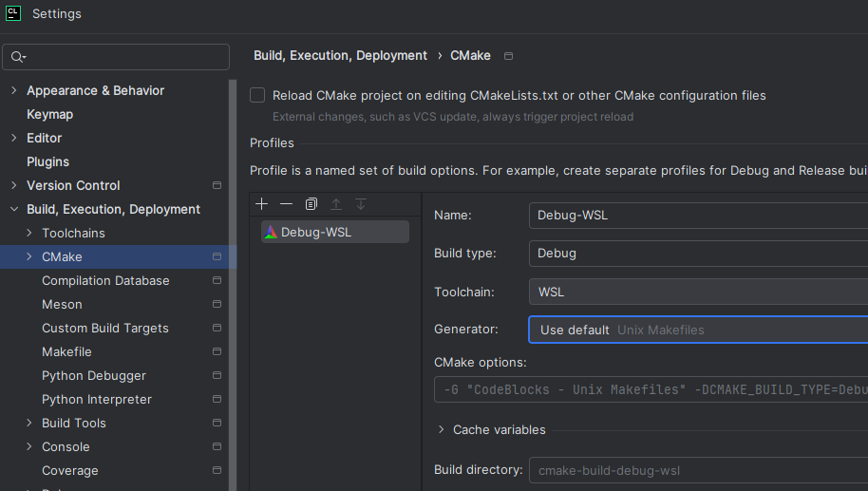Click project-level icon on Build Tools row

tap(217, 424)
